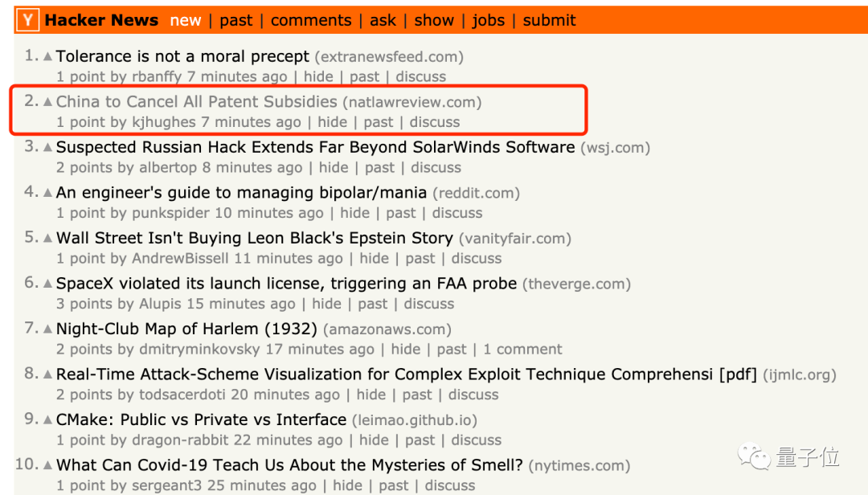Open 'past' link for kjhughes submission

click(378, 122)
